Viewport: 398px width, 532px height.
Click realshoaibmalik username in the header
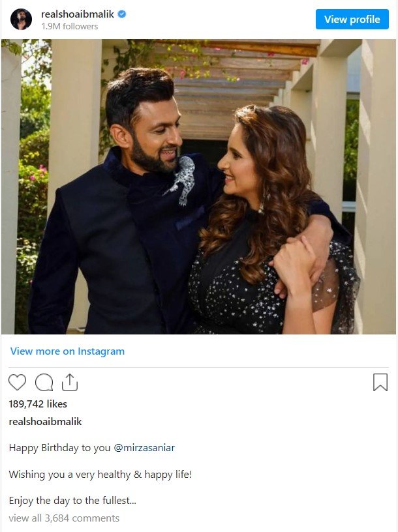[x=77, y=14]
